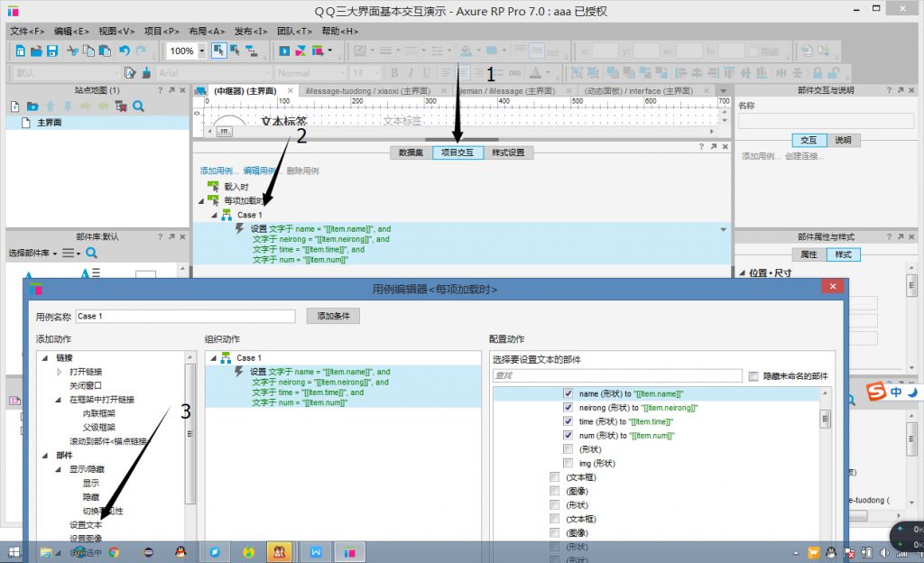This screenshot has height=563, width=924.
Task: Switch to the 样式设置 tab
Action: coord(508,152)
